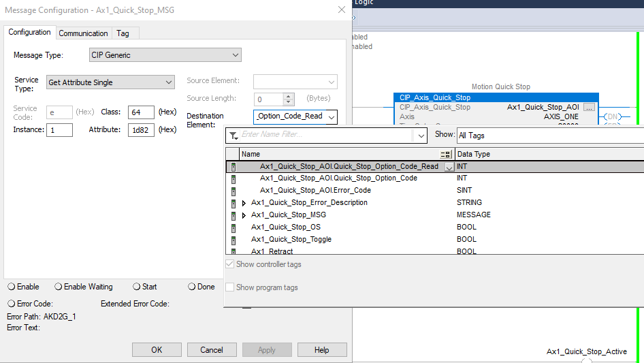644x363 pixels.
Task: Click the Instance input field
Action: [59, 130]
